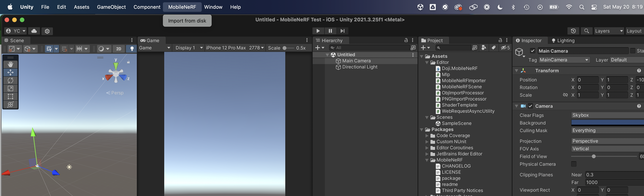Screen dimensions: 644x196
Task: Toggle Camera component enabled checkbox
Action: click(x=530, y=106)
